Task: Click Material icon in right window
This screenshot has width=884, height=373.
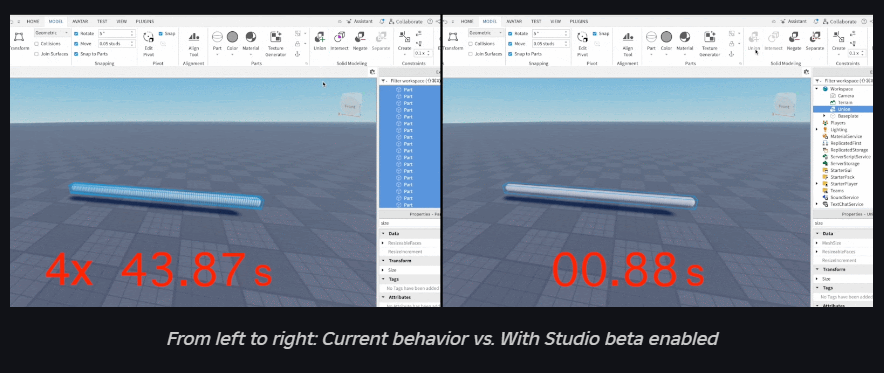Action: pyautogui.click(x=685, y=37)
